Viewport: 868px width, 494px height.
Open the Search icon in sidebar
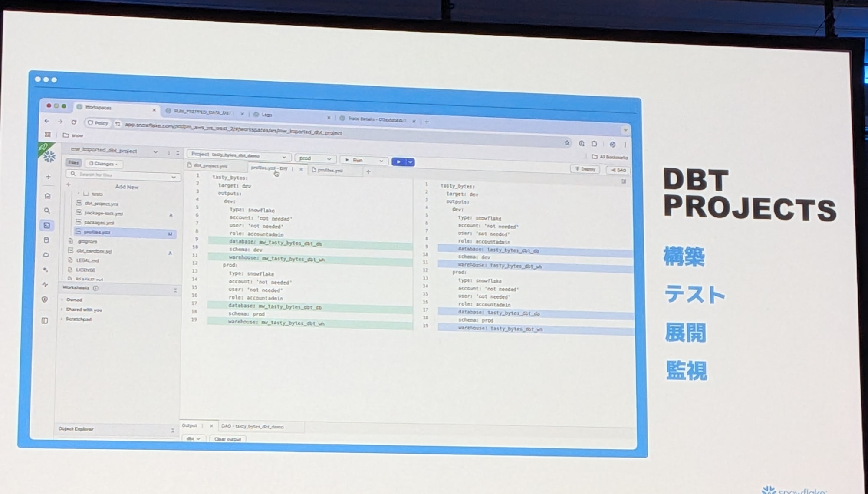(x=47, y=211)
